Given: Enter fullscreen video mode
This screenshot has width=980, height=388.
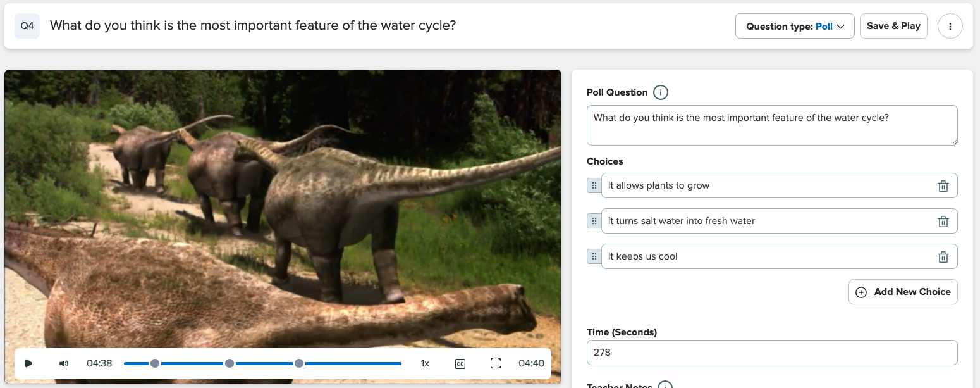Looking at the screenshot, I should (496, 363).
